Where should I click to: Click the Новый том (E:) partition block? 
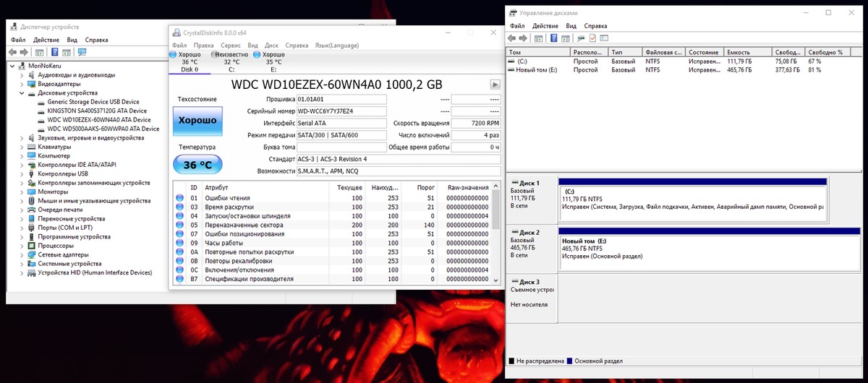693,248
